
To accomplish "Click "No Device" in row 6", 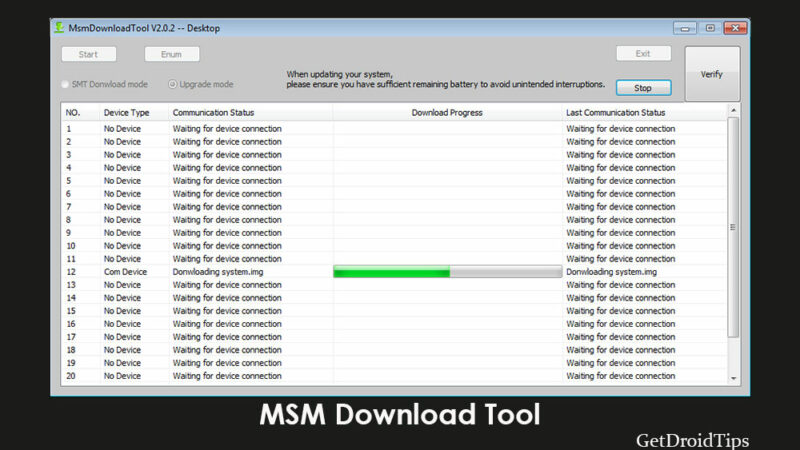I will point(122,194).
